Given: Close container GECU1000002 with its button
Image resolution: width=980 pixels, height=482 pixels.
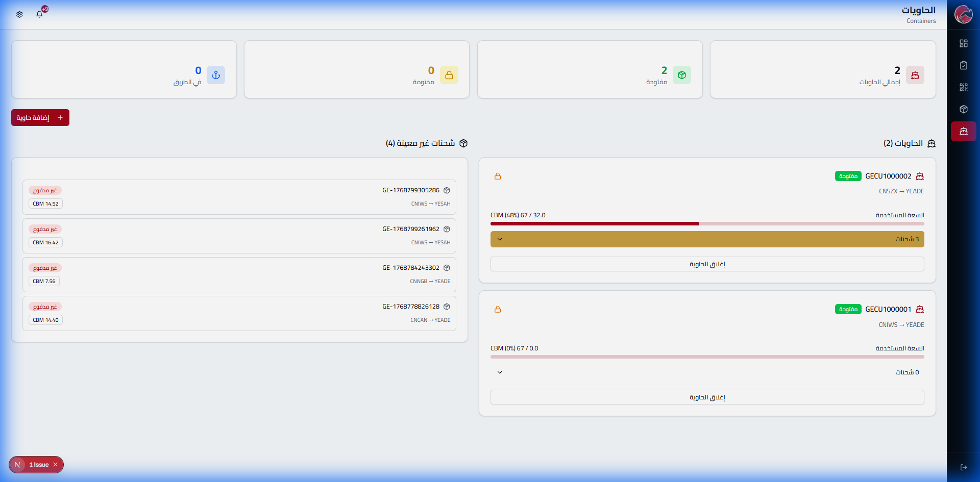Looking at the screenshot, I should click(707, 264).
